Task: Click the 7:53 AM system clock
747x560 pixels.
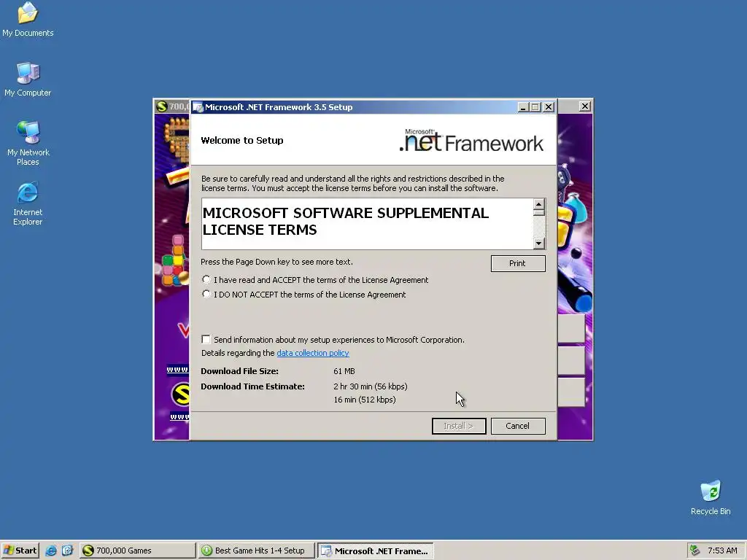Action: click(722, 551)
